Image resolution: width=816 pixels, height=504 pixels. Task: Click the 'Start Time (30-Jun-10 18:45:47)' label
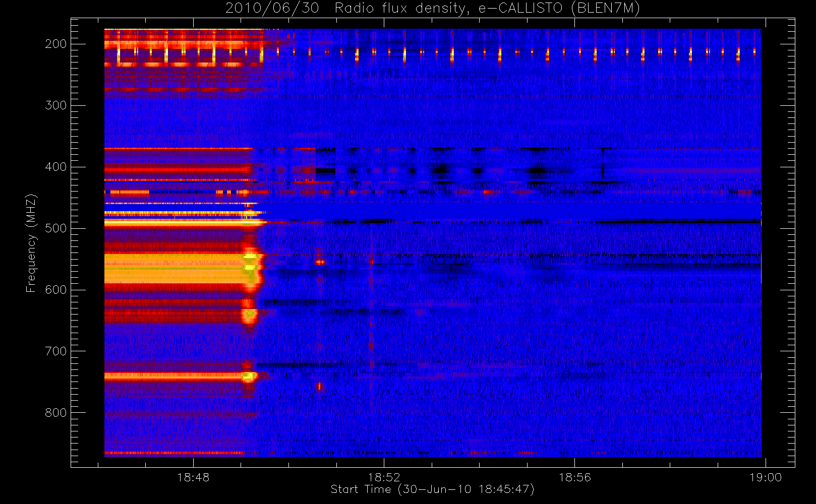pyautogui.click(x=432, y=489)
